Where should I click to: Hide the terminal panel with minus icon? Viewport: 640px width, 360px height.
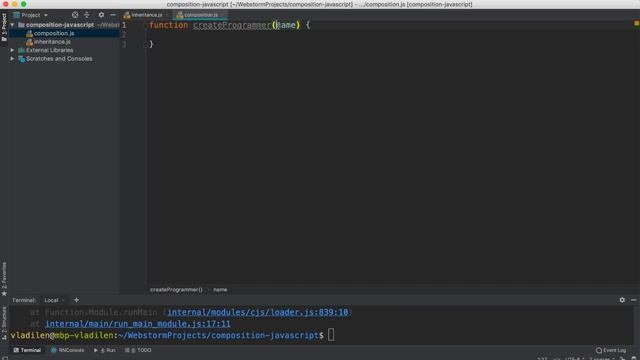click(x=633, y=300)
